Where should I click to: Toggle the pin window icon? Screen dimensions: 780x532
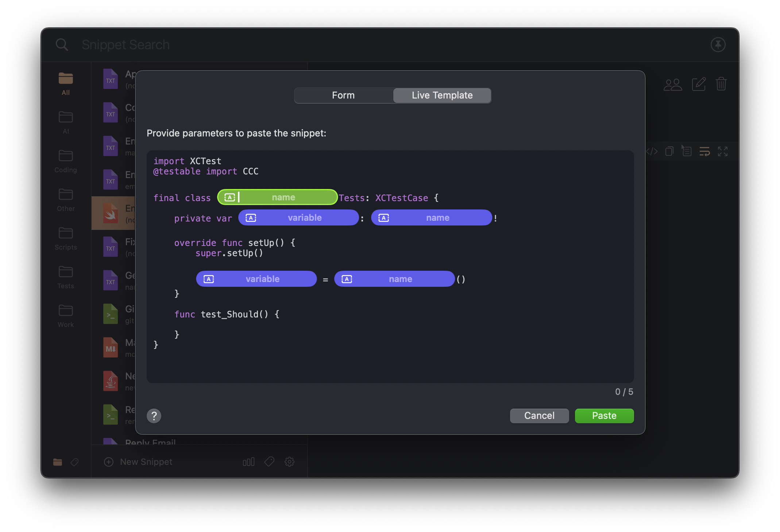pos(718,45)
